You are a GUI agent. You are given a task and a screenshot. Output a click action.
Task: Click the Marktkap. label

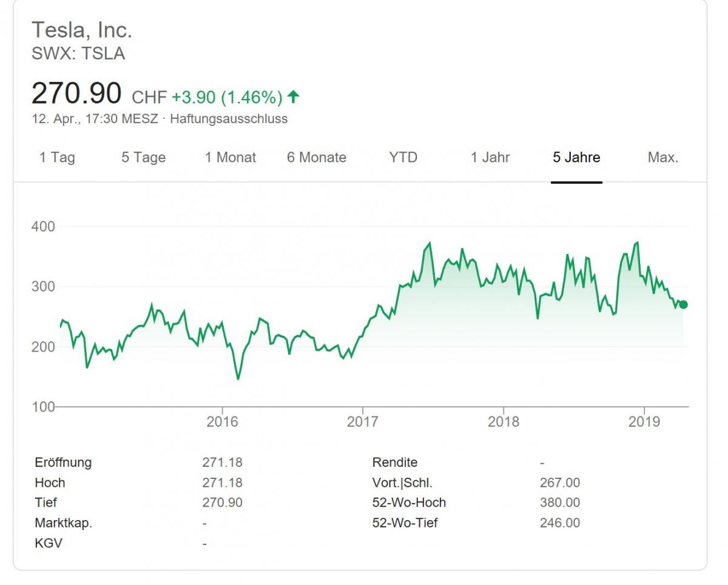click(64, 523)
